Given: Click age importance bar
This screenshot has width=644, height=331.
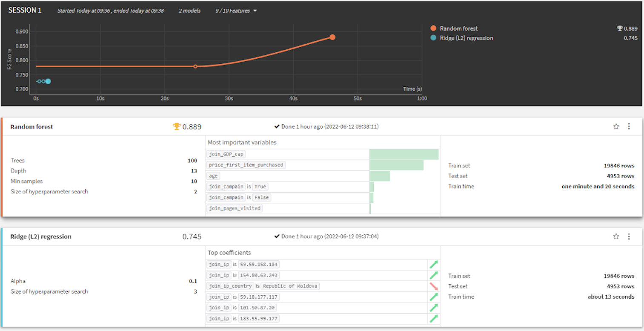Looking at the screenshot, I should point(380,176).
